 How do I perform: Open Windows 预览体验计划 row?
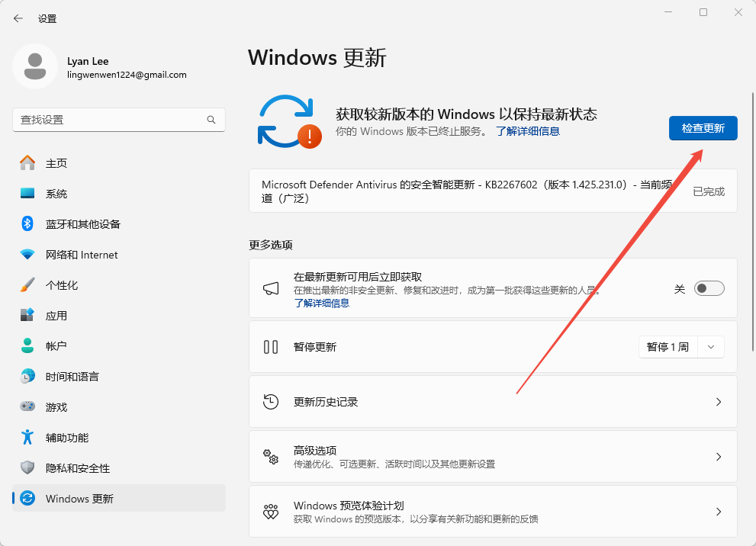click(493, 511)
